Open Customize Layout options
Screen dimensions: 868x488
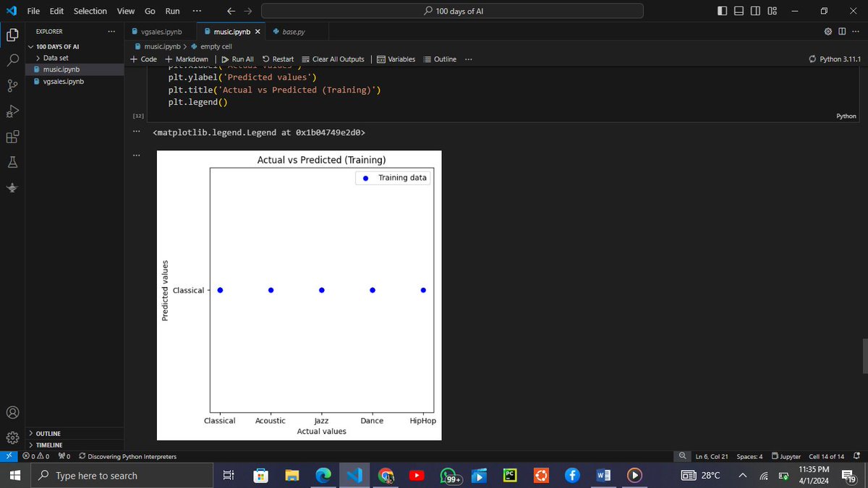pos(772,11)
